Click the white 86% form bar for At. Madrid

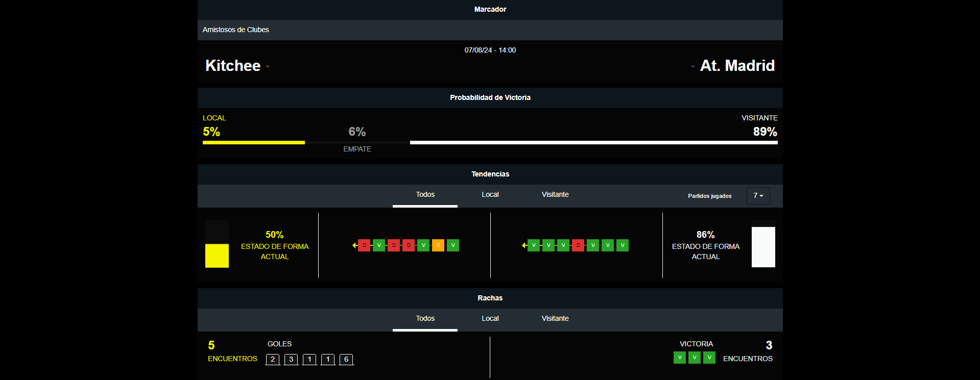point(763,247)
